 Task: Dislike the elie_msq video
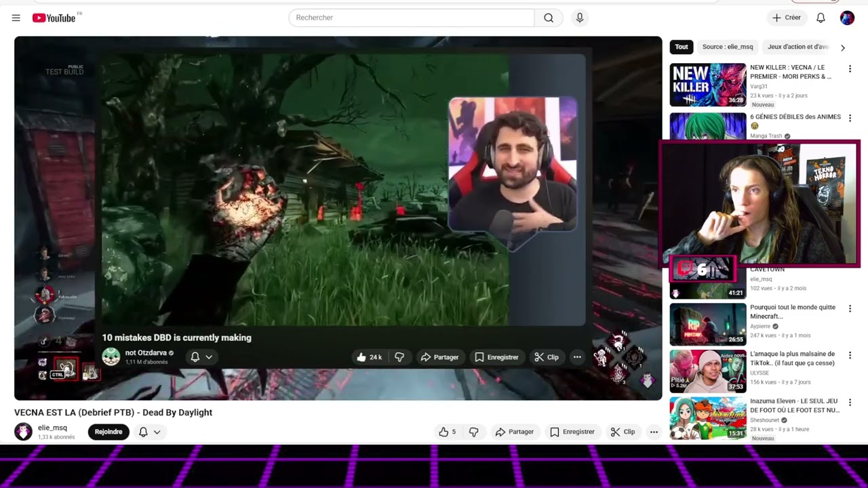tap(474, 432)
